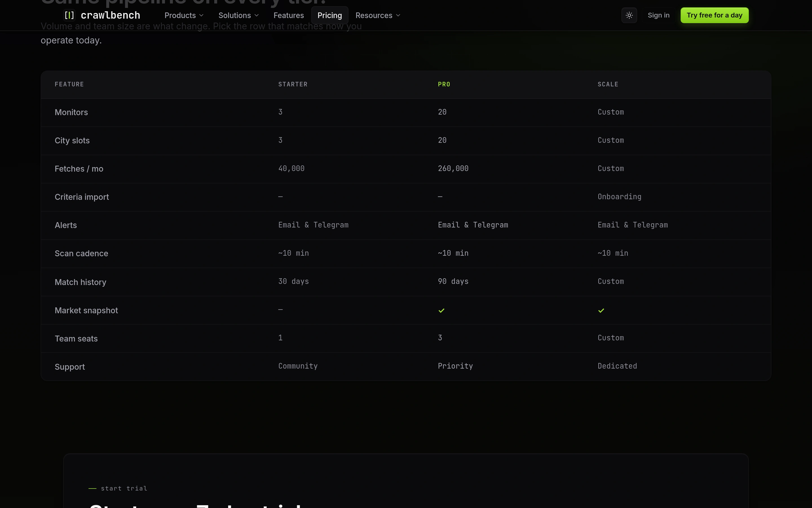Image resolution: width=812 pixels, height=508 pixels.
Task: Open the Resources dropdown menu
Action: pos(378,15)
